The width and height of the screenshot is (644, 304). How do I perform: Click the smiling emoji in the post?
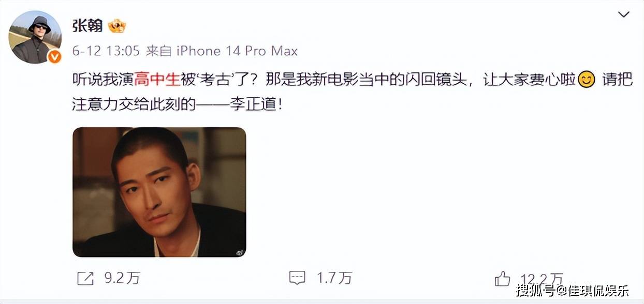(586, 80)
